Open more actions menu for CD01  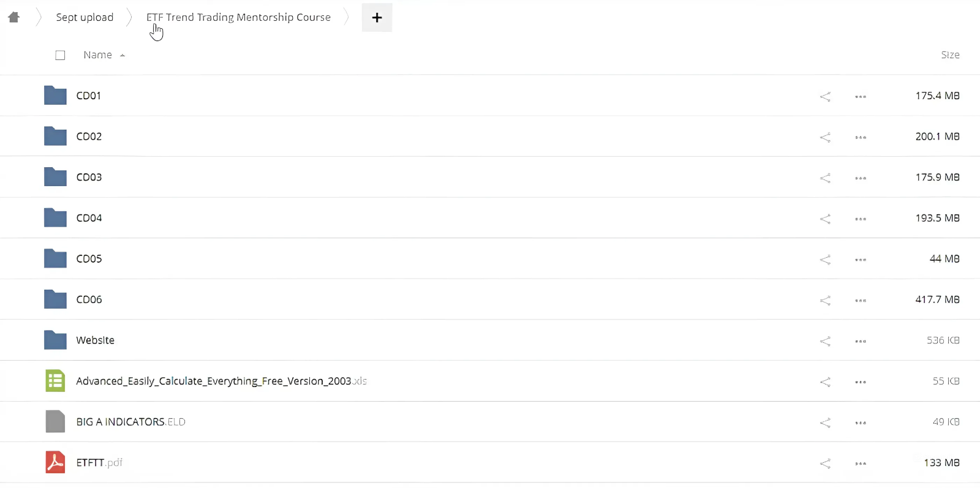(861, 97)
